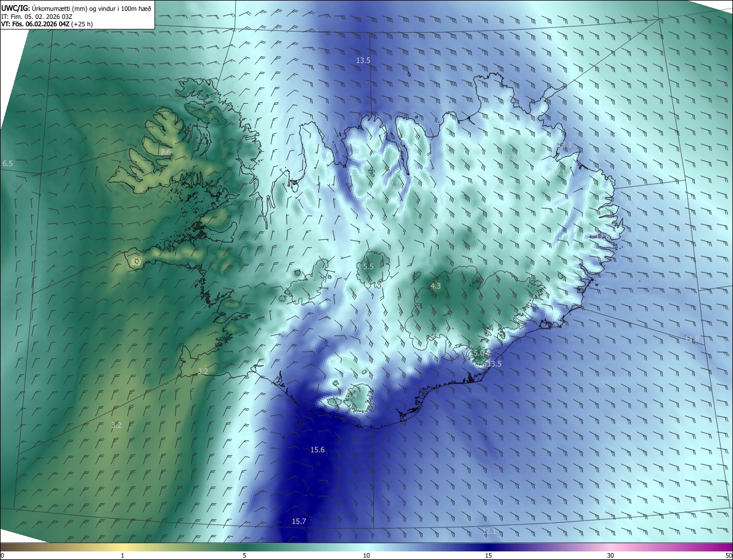Click the "15.6" value off the south coast
The width and height of the screenshot is (733, 560).
click(x=317, y=450)
